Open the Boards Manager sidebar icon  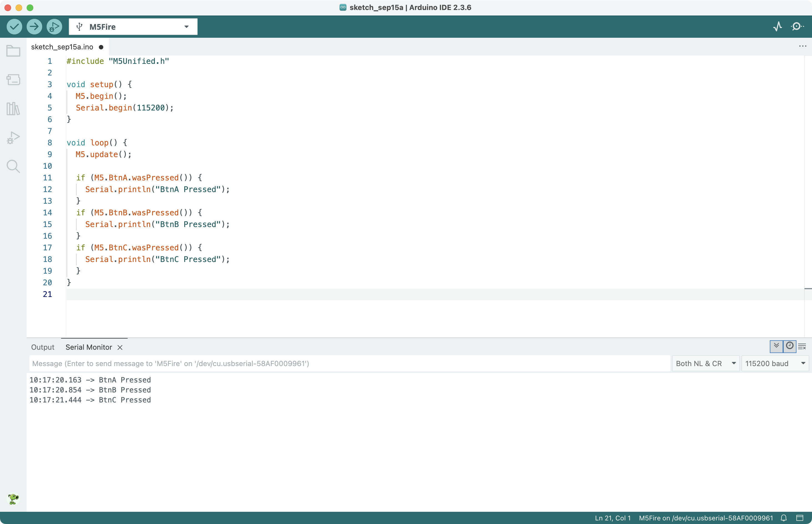(13, 80)
